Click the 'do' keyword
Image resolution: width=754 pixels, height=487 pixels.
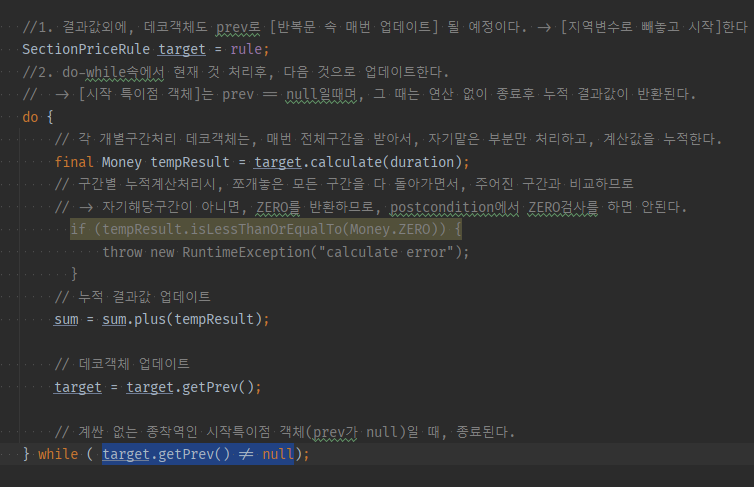point(30,117)
